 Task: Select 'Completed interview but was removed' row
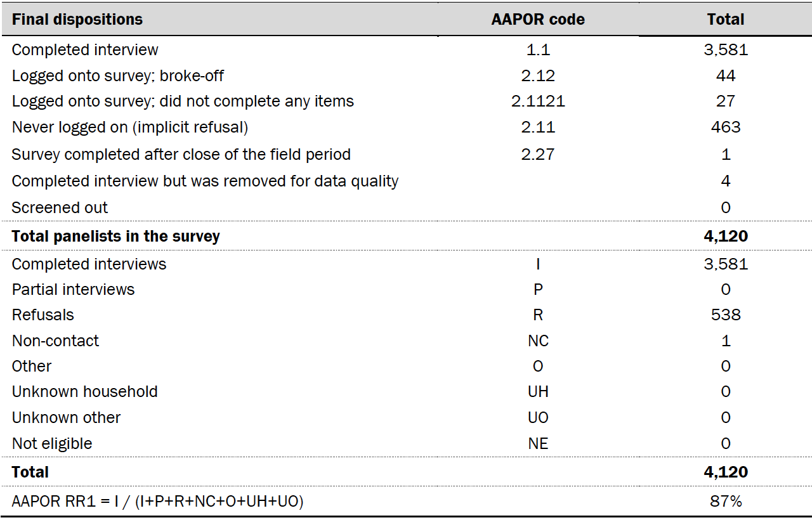pyautogui.click(x=205, y=181)
